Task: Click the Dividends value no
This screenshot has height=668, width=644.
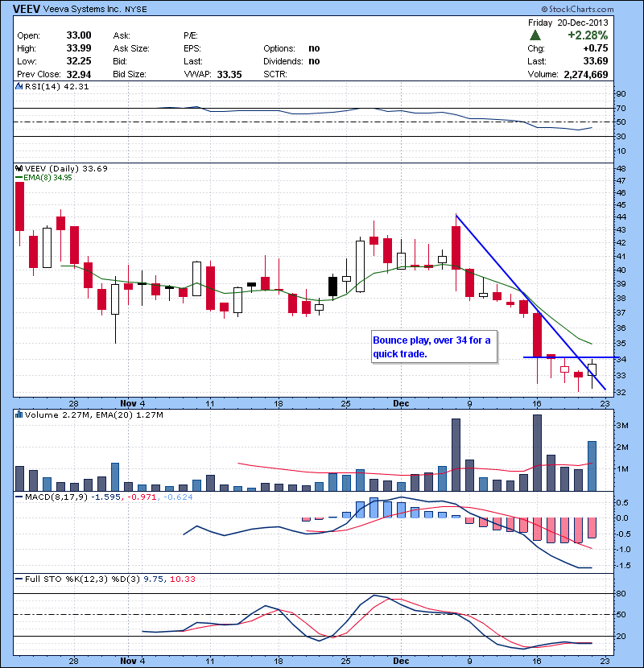Action: pos(314,61)
